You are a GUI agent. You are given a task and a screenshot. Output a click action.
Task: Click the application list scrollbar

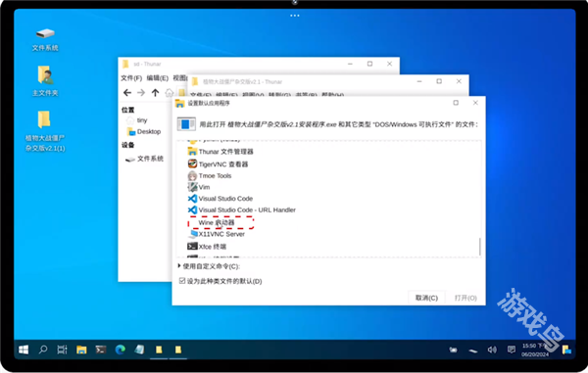(x=479, y=247)
